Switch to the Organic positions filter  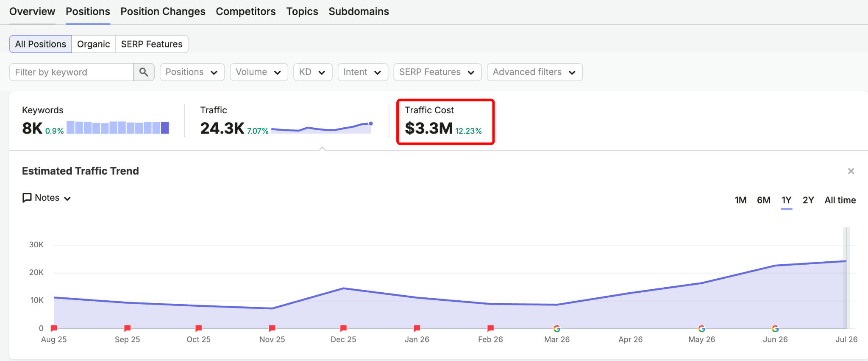point(94,44)
